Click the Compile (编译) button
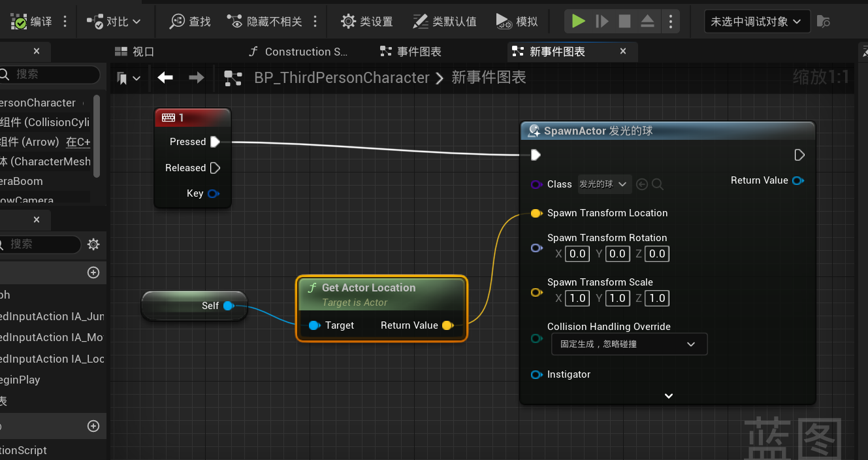Viewport: 868px width, 460px height. (31, 22)
